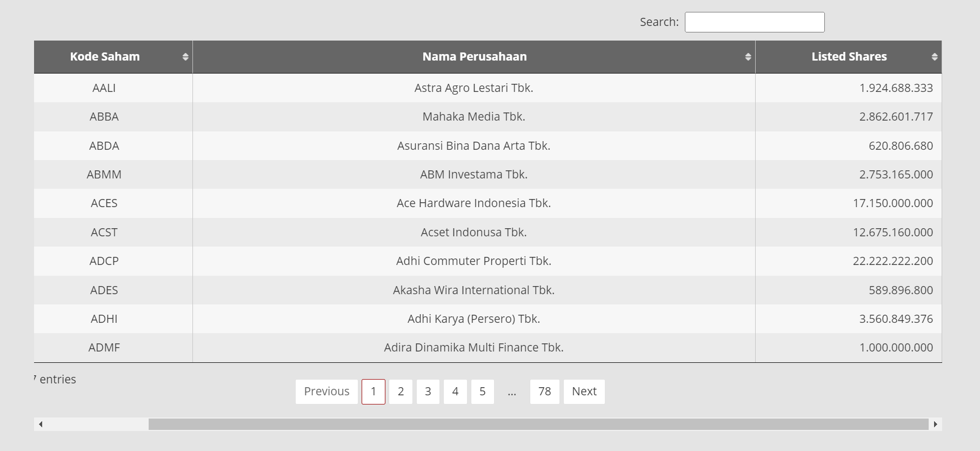Click company name Adira Dinamika Multi Finance Tbk.
The height and width of the screenshot is (451, 980).
coord(474,348)
